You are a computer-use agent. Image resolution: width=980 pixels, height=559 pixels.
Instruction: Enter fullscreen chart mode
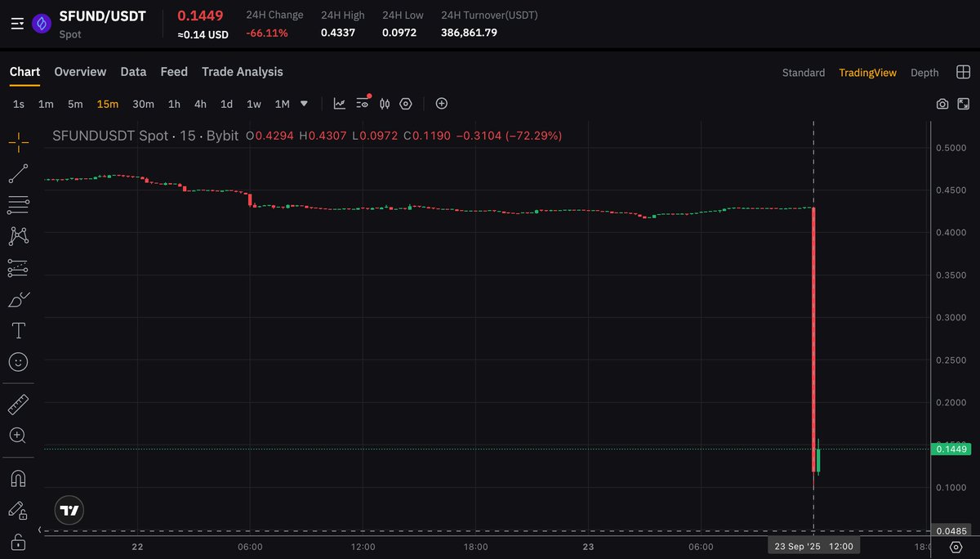click(x=964, y=104)
